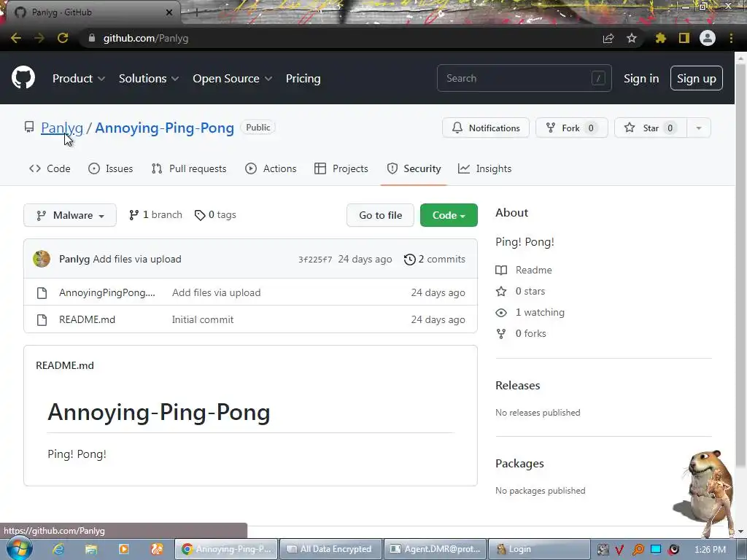Click the file icon beside AnnoyingPingPong row

click(42, 293)
